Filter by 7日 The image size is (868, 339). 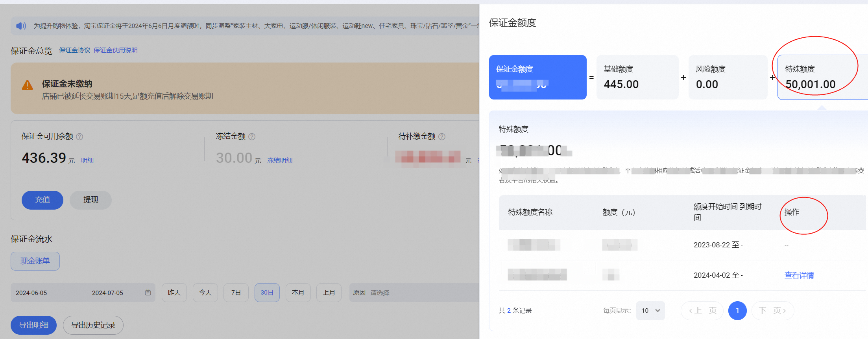[x=236, y=293]
